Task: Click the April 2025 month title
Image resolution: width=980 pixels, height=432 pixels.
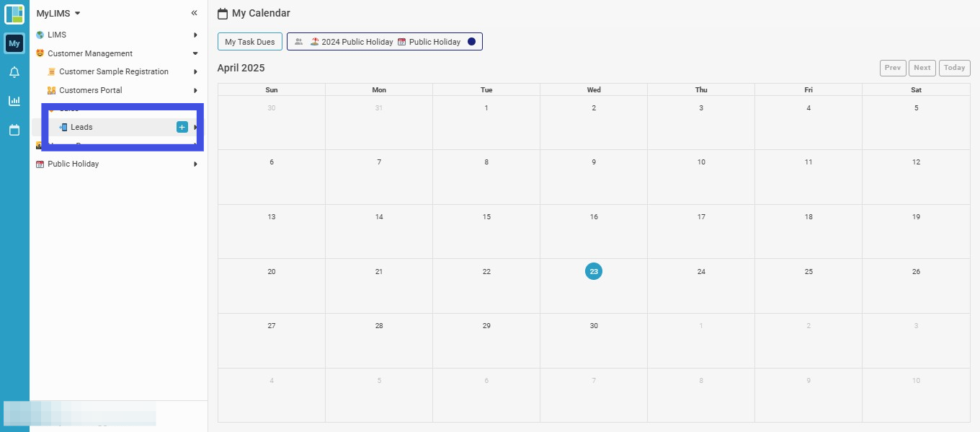Action: [x=241, y=68]
